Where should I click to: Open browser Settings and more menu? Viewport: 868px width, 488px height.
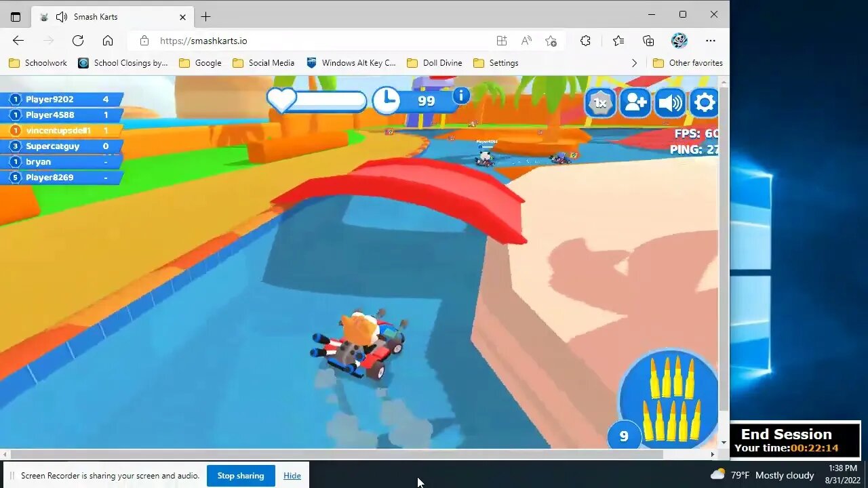[710, 41]
